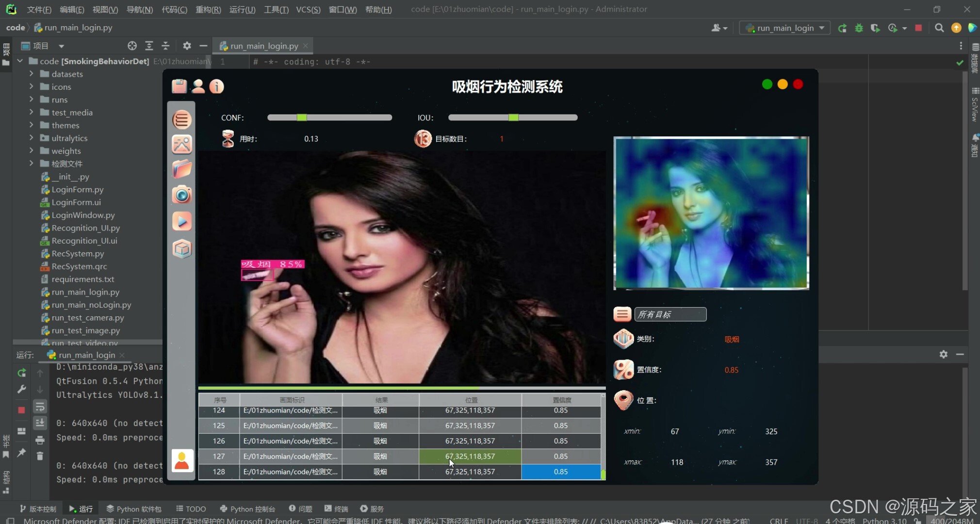Image resolution: width=980 pixels, height=524 pixels.
Task: Open the 所有目标 target selection dropdown
Action: pos(670,314)
